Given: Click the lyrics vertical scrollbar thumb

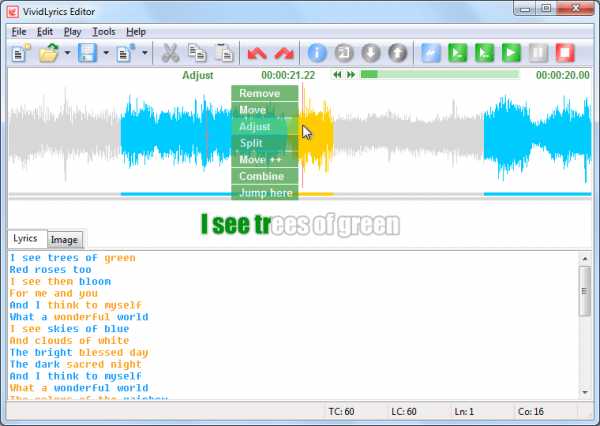Looking at the screenshot, I should coord(585,291).
